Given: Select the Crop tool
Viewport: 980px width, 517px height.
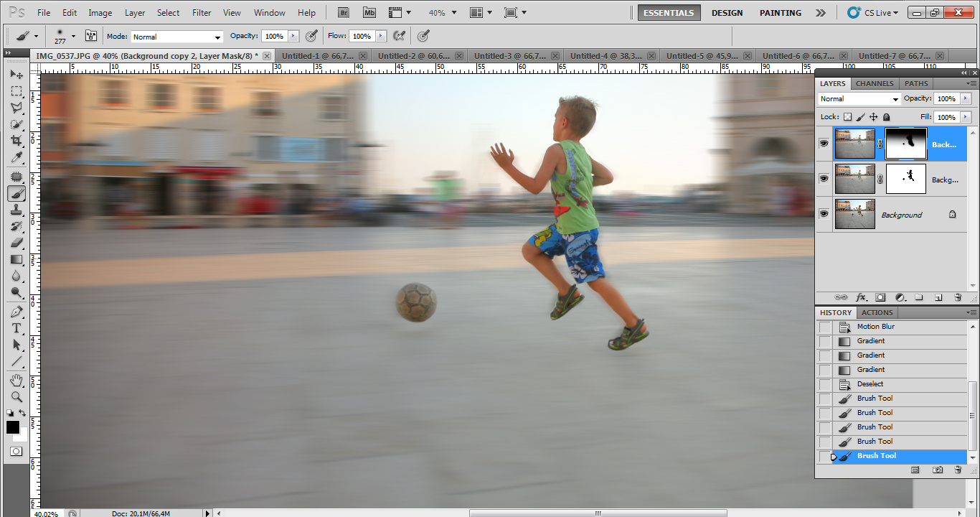Looking at the screenshot, I should [16, 141].
